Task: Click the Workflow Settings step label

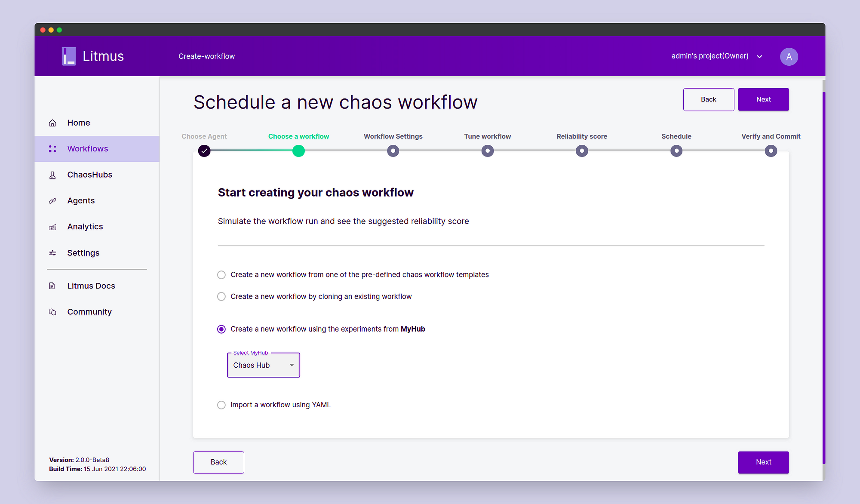Action: [393, 136]
